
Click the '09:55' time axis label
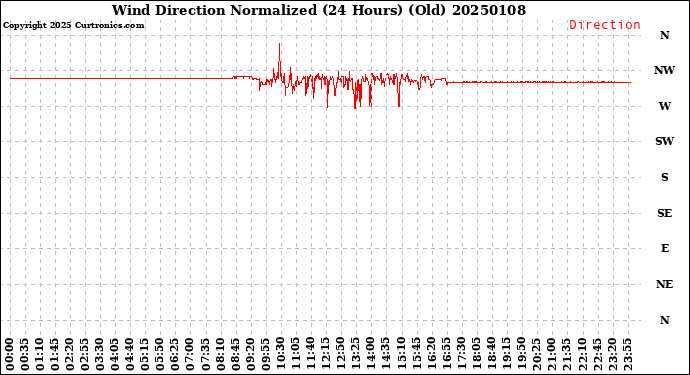point(265,355)
